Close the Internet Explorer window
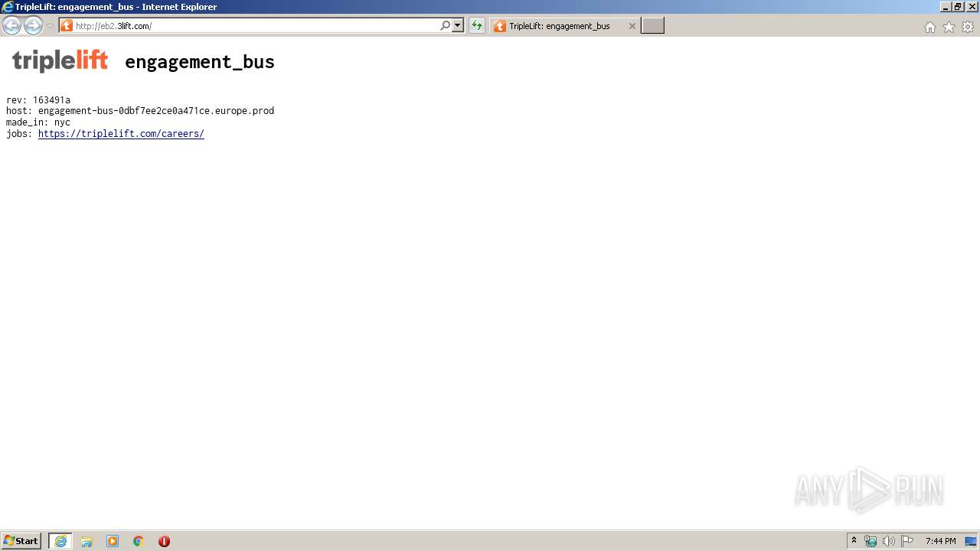This screenshot has width=980, height=551. pos(971,7)
